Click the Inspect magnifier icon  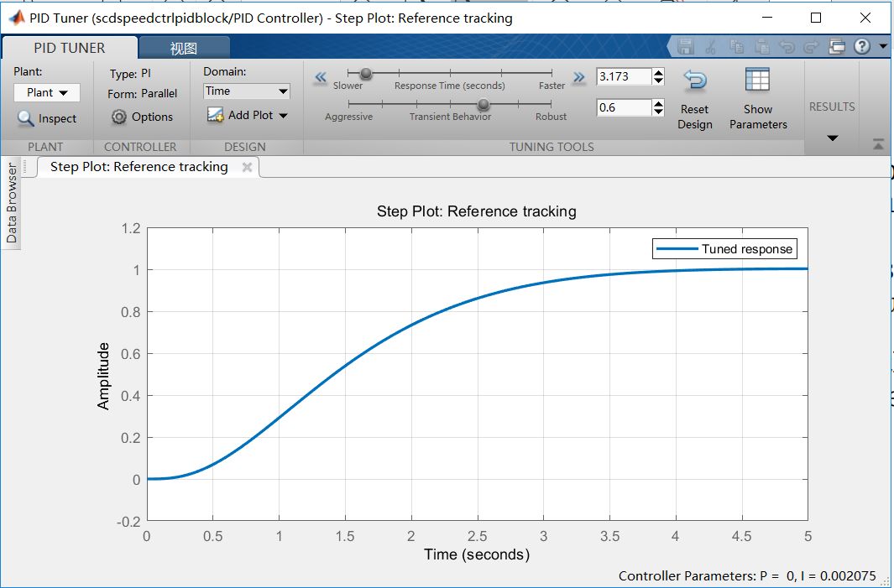[x=26, y=118]
